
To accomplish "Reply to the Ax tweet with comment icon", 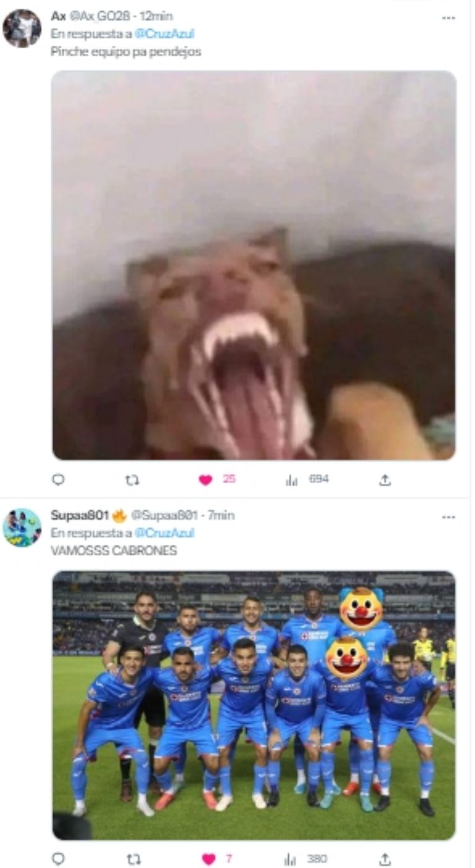I will pyautogui.click(x=58, y=479).
